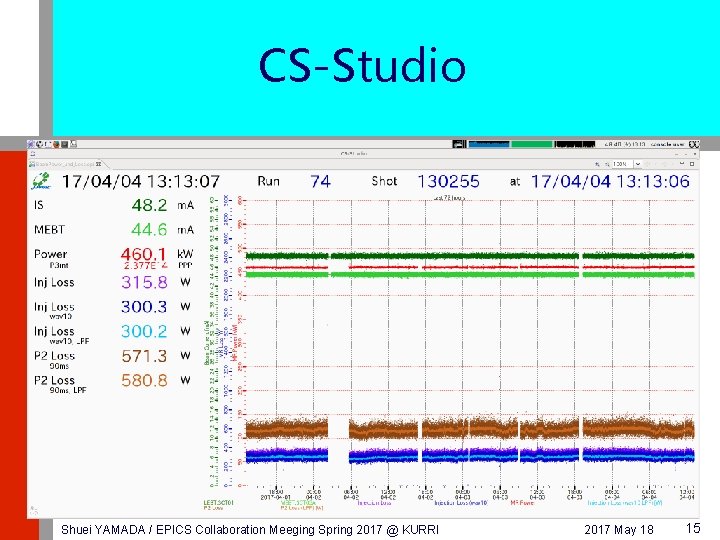Click the Inj Loss LPF value 300.2
Viewport: 720px width, 540px height.
[144, 332]
